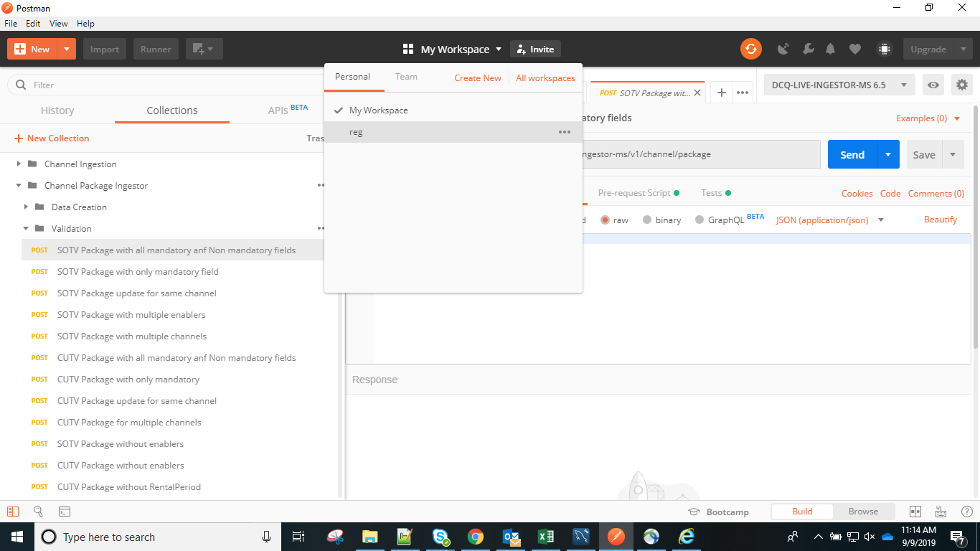Viewport: 980px width, 551px height.
Task: Select the binary body radio button
Action: point(645,220)
